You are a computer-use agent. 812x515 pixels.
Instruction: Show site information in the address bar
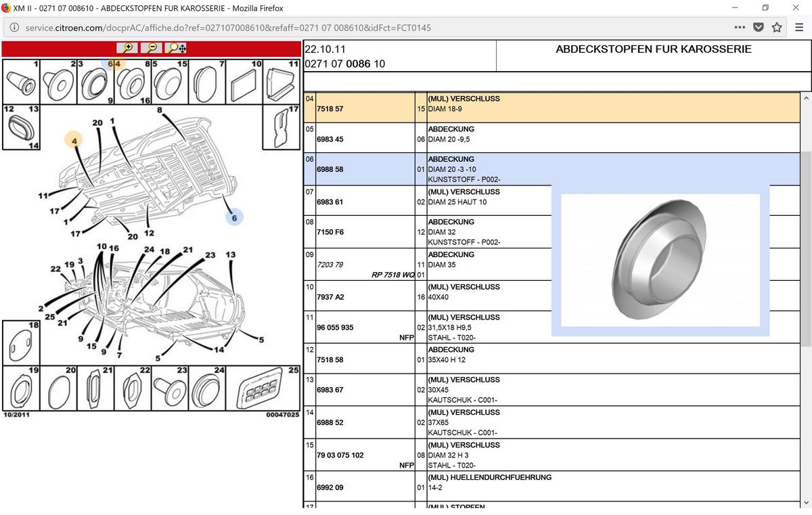(14, 28)
